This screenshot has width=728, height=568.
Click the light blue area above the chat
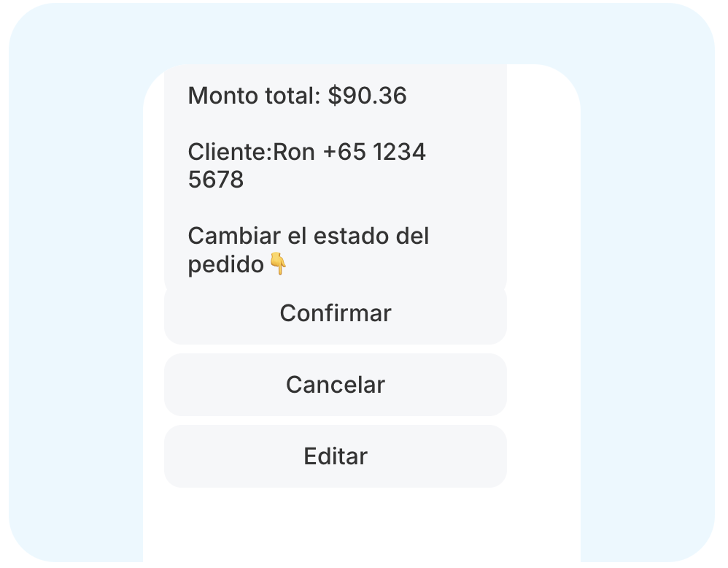tap(362, 33)
